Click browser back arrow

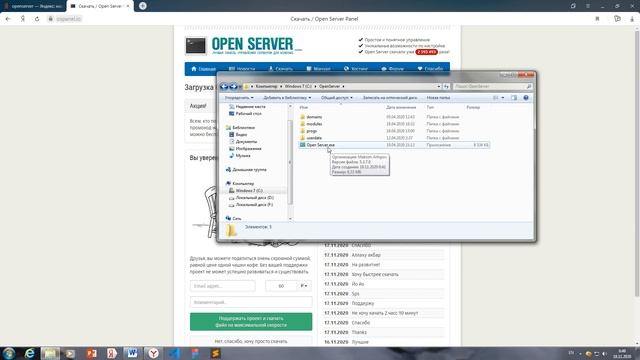coord(8,19)
